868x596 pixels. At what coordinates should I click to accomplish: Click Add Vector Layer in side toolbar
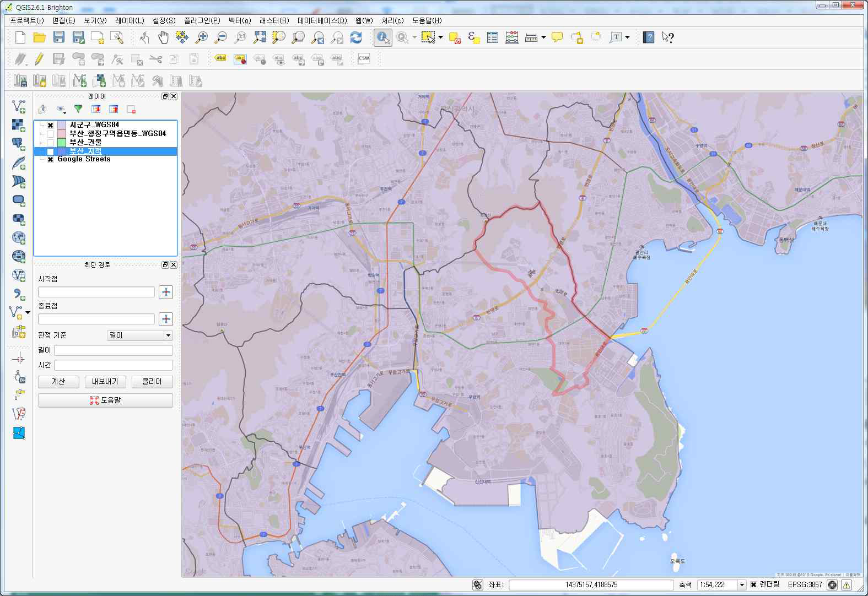pos(19,106)
